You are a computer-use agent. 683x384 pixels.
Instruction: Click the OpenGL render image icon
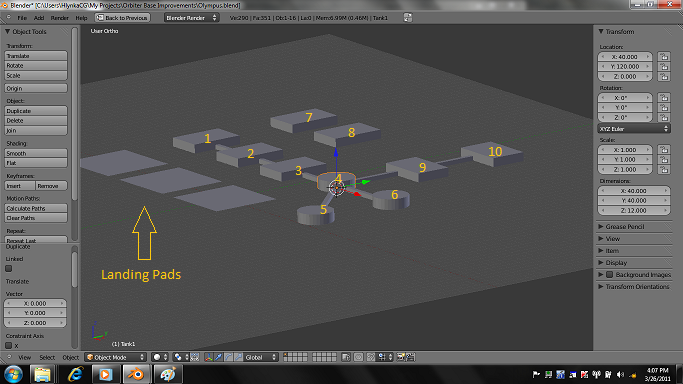click(401, 357)
